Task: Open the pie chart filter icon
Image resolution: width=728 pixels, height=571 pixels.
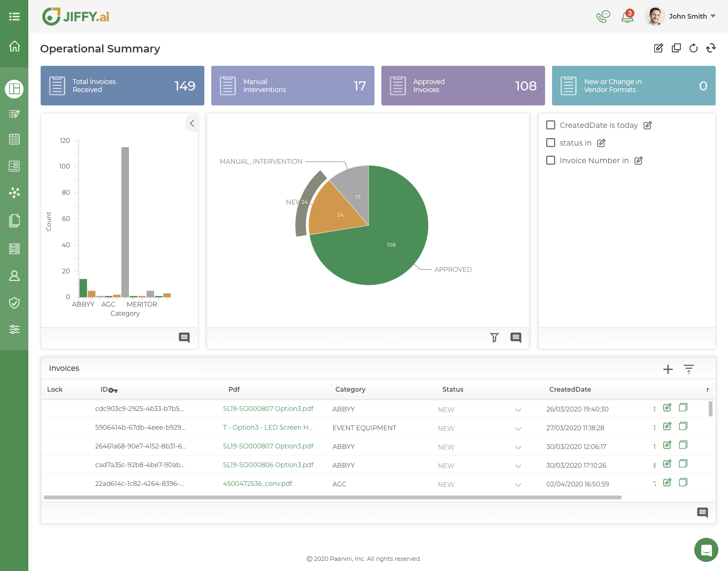Action: tap(494, 338)
